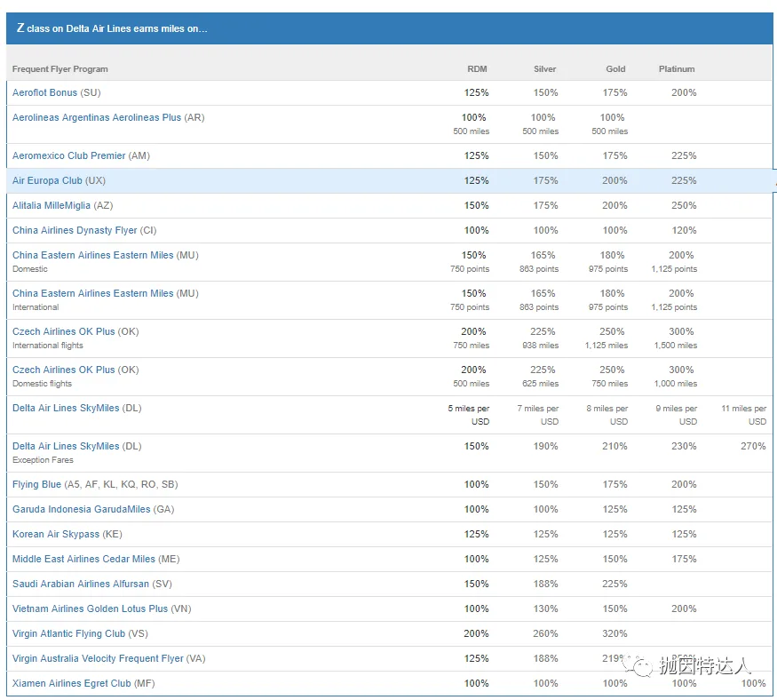The height and width of the screenshot is (700, 777).
Task: Click Czech Airlines OK Plus link for Domestic flights
Action: click(63, 370)
